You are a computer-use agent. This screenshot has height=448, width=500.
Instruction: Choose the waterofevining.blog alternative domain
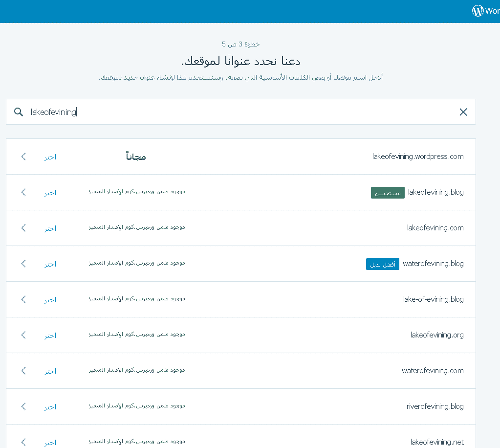49,264
